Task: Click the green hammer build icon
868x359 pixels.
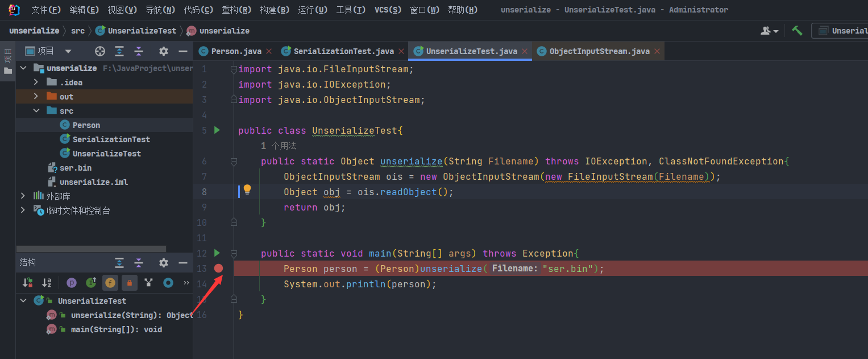Action: pos(797,31)
